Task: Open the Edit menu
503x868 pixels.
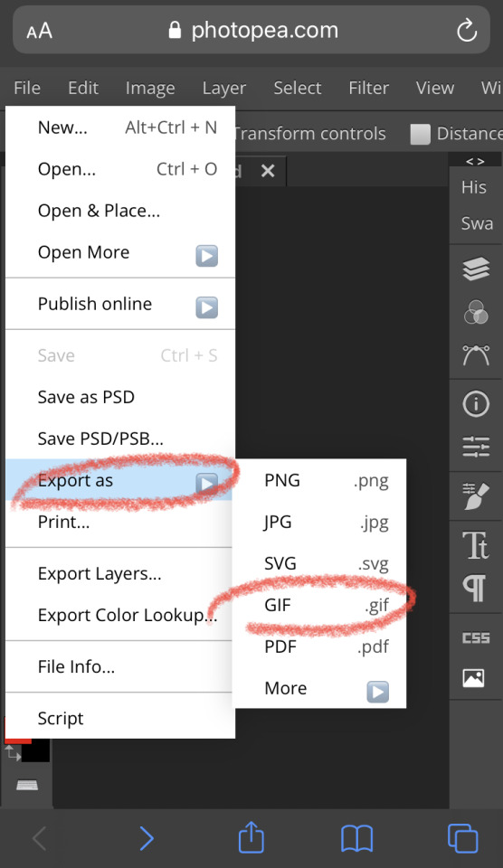Action: [83, 88]
